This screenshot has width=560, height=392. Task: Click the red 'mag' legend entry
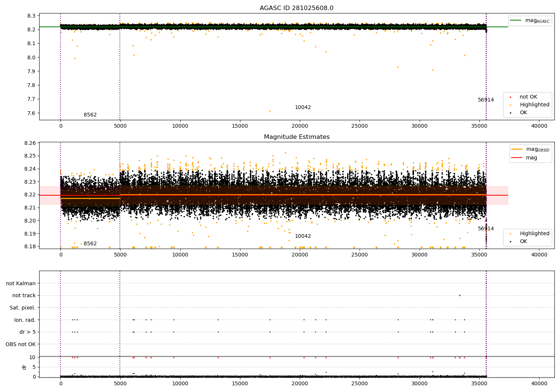[x=531, y=158]
